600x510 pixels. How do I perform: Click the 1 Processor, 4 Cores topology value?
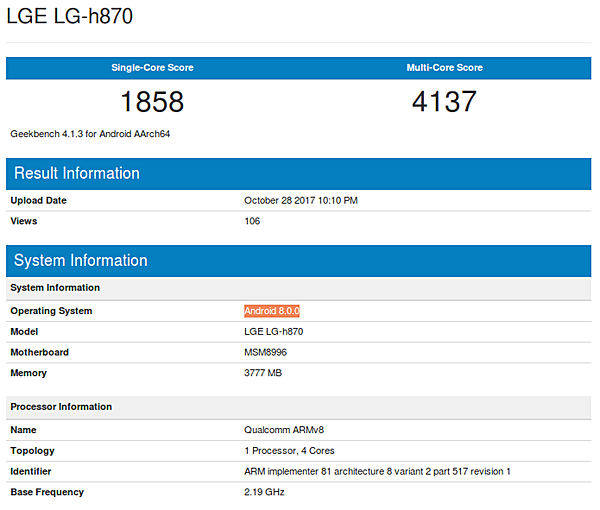[288, 450]
